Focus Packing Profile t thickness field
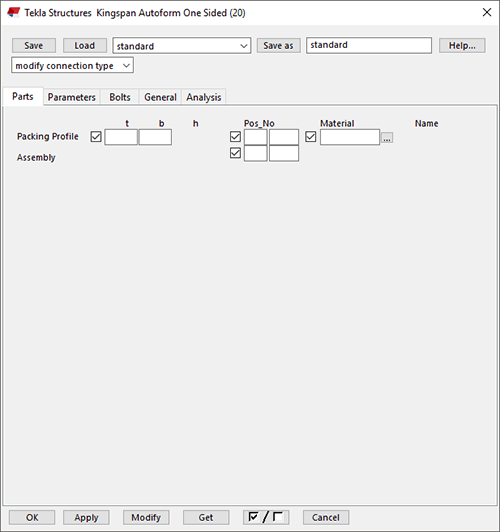 click(x=121, y=137)
